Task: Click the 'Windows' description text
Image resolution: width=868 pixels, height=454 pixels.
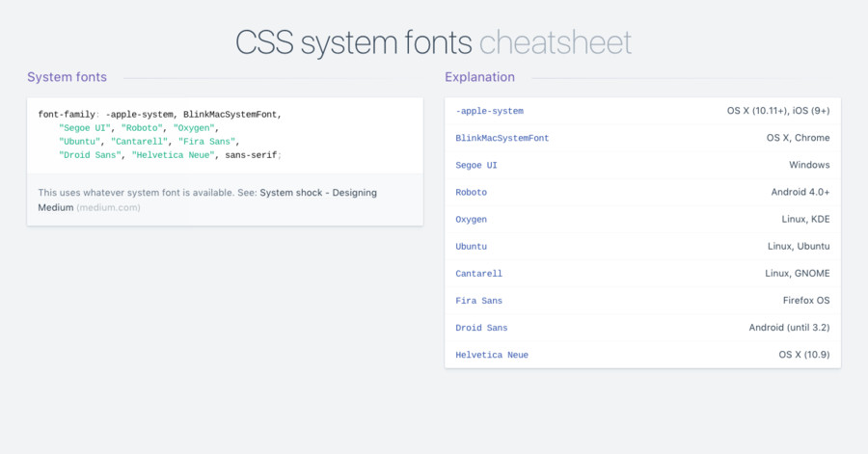Action: coord(809,165)
